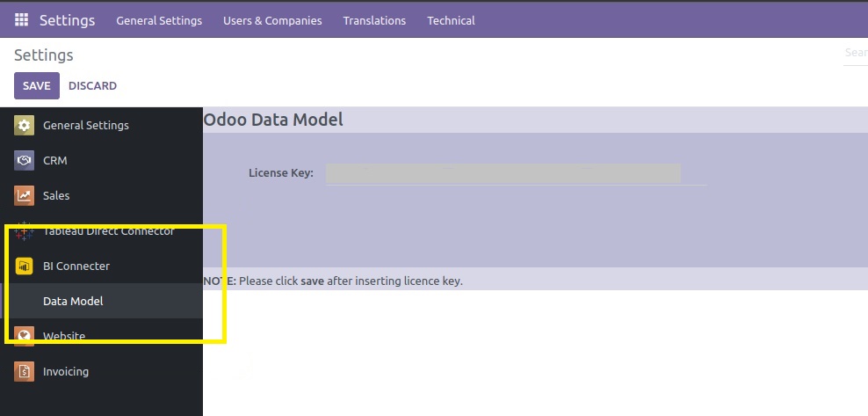Open the apps grid menu icon

click(x=21, y=20)
